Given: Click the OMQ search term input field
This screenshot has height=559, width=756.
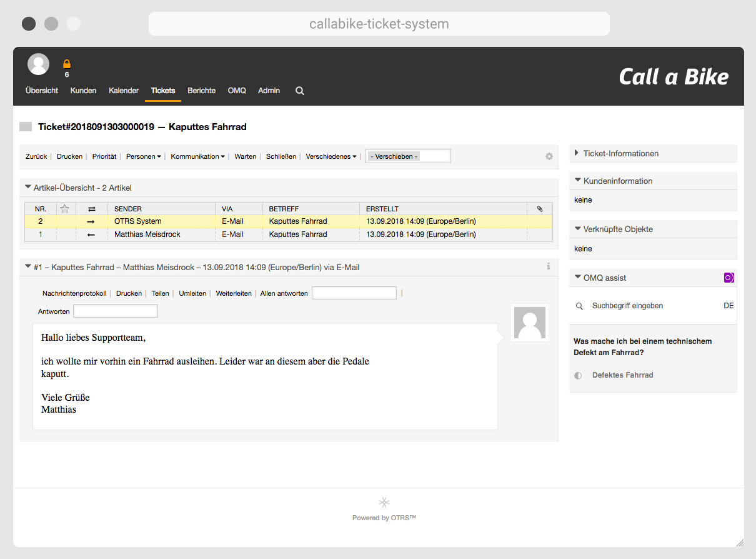Looking at the screenshot, I should coord(650,306).
